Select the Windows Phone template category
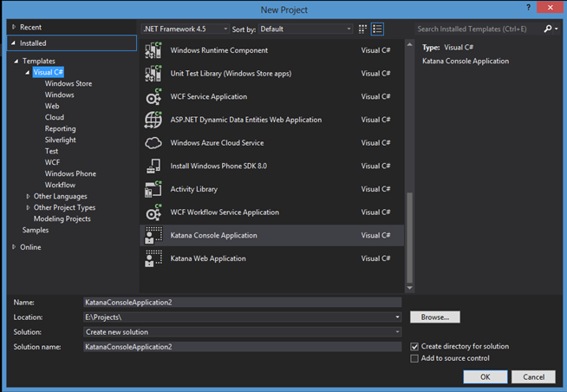Screen dimensions: 567x392 click(x=70, y=173)
